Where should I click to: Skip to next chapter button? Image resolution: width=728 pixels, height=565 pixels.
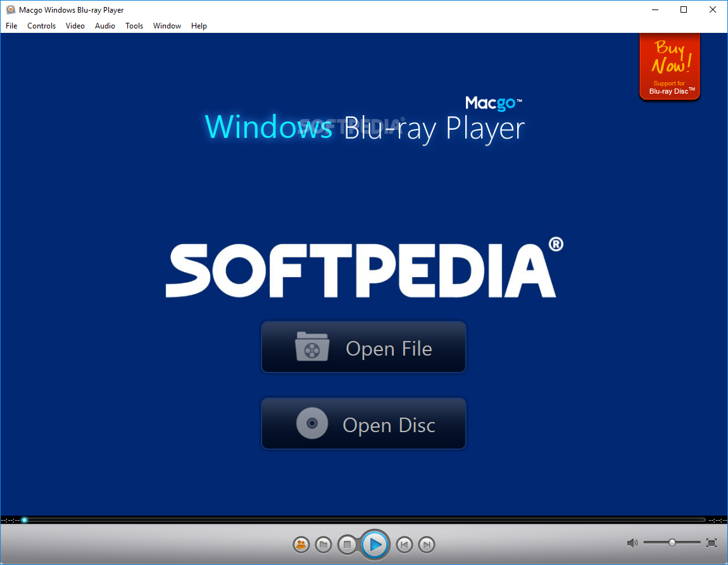click(x=427, y=545)
